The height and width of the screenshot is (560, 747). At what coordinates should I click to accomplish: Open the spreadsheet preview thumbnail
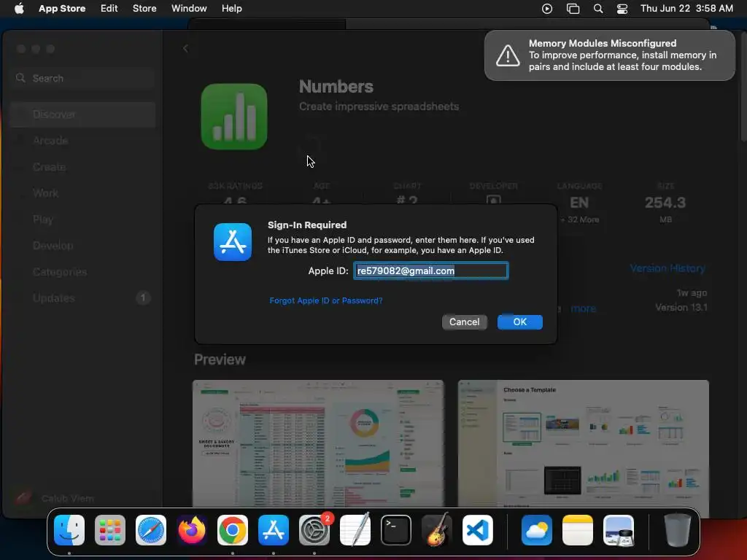click(318, 443)
